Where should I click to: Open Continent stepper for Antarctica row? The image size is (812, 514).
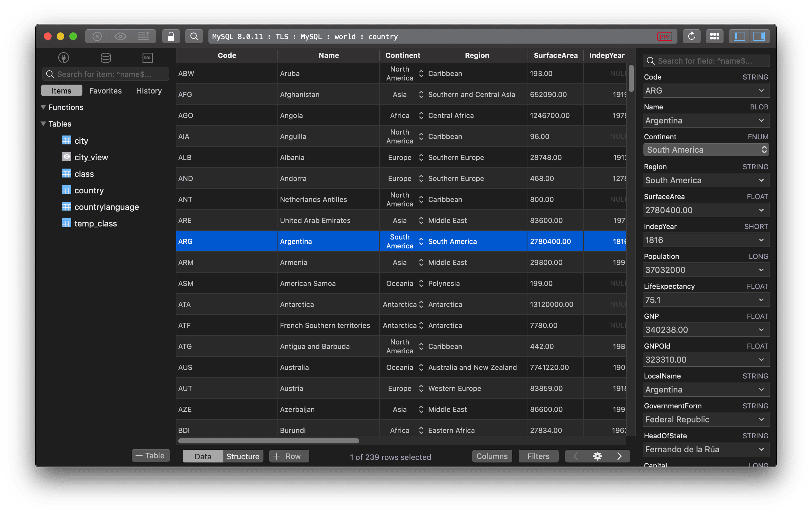tap(421, 304)
